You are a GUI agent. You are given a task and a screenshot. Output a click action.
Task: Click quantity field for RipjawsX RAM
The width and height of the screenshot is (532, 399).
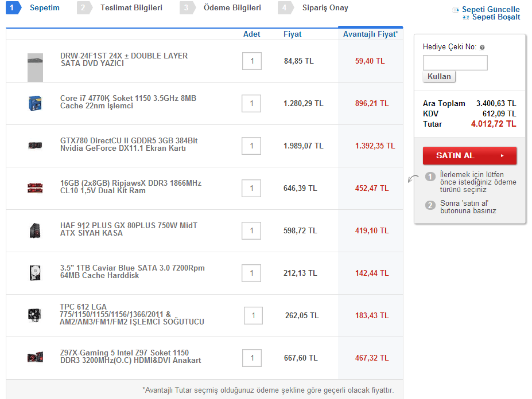[251, 188]
